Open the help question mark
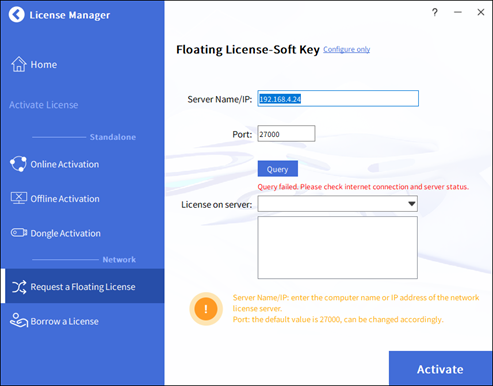The height and width of the screenshot is (386, 493). (435, 13)
